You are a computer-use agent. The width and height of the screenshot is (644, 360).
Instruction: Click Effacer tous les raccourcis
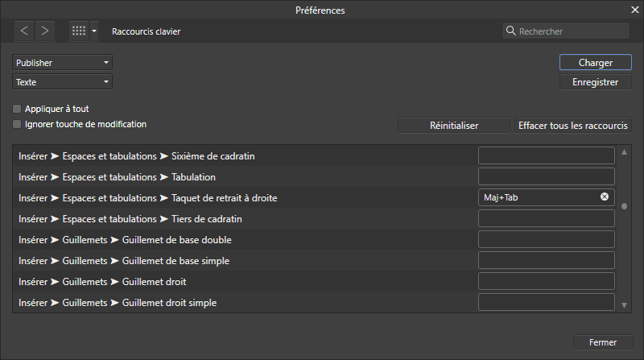pyautogui.click(x=573, y=126)
